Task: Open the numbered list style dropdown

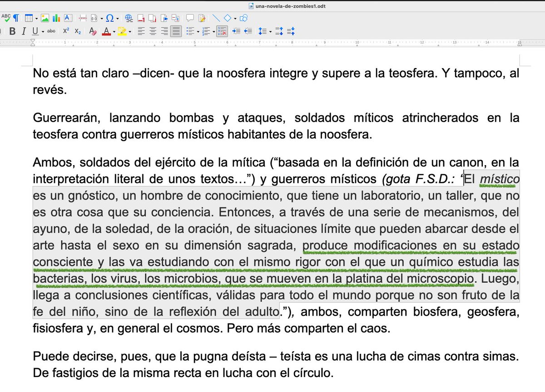Action: click(x=214, y=31)
